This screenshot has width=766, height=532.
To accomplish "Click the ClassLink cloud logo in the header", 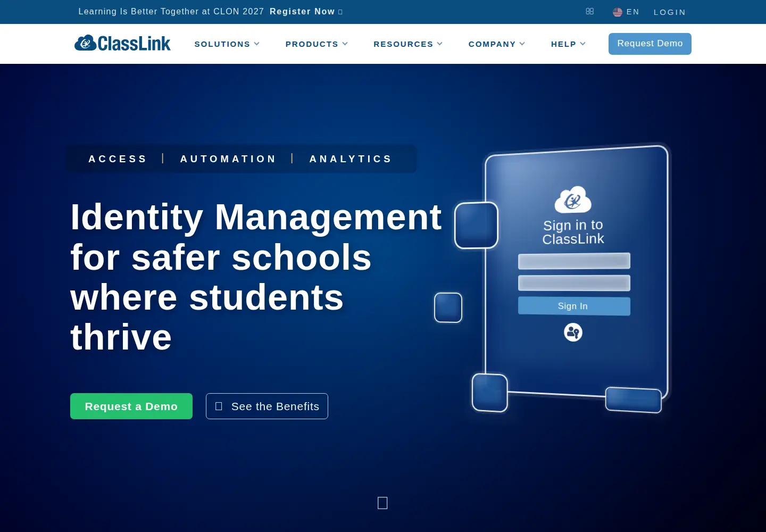I will [122, 43].
